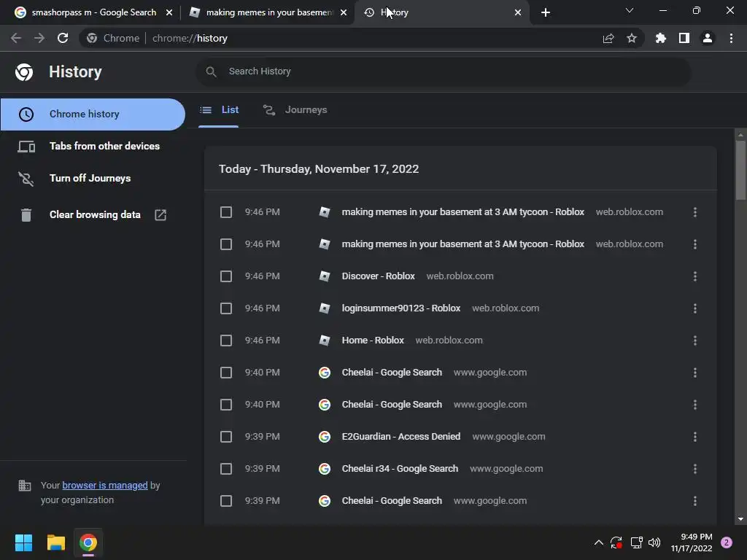747x560 pixels.
Task: Switch to the Journeys tab
Action: tap(295, 110)
